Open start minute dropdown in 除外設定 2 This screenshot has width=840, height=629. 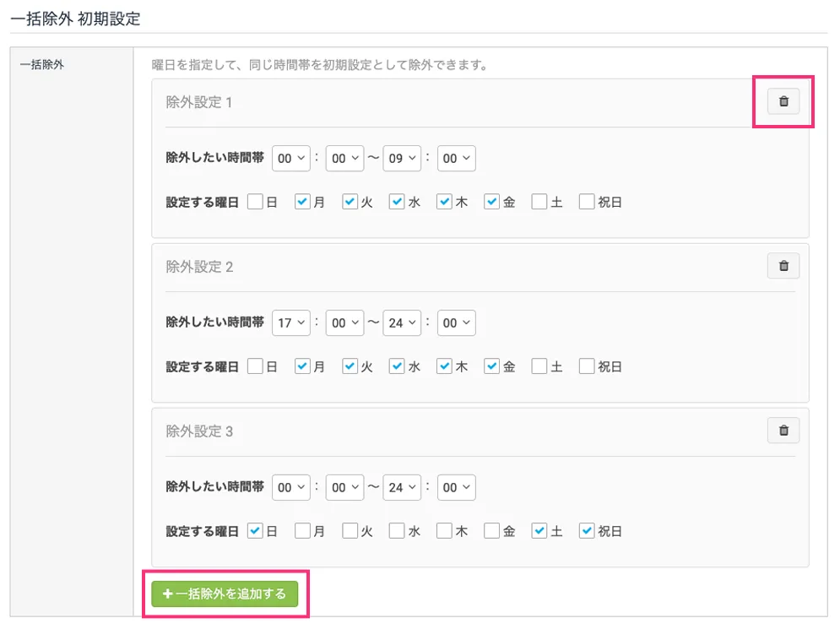(x=345, y=323)
